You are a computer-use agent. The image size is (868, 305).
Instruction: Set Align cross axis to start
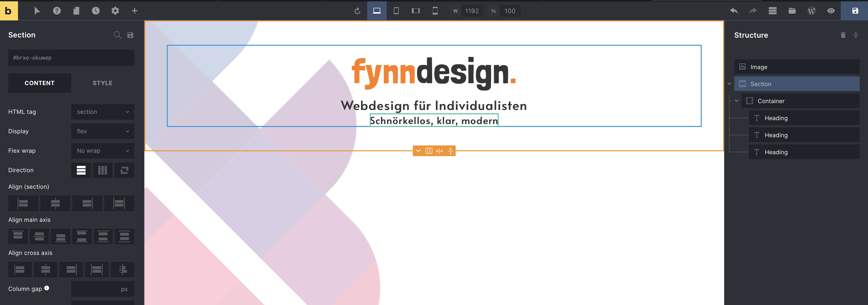20,269
